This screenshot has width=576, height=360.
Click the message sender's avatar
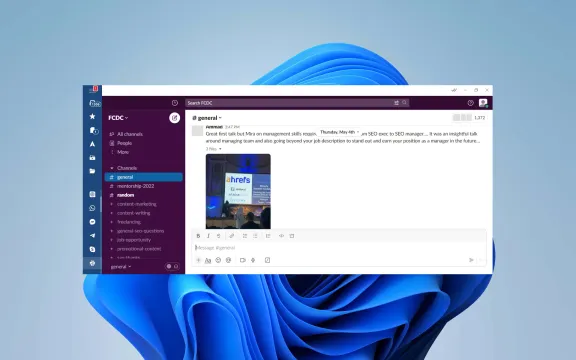[198, 130]
